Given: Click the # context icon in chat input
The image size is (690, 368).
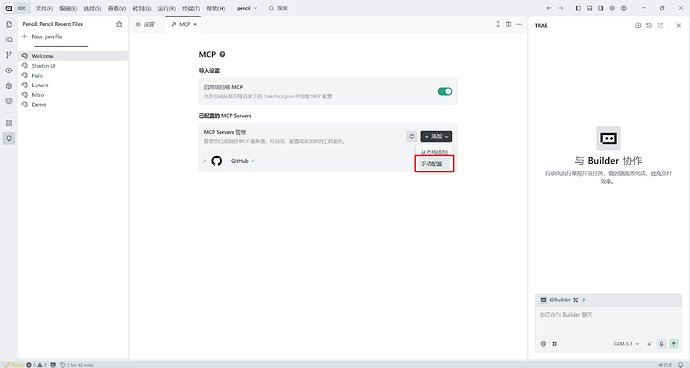Looking at the screenshot, I should coord(554,344).
